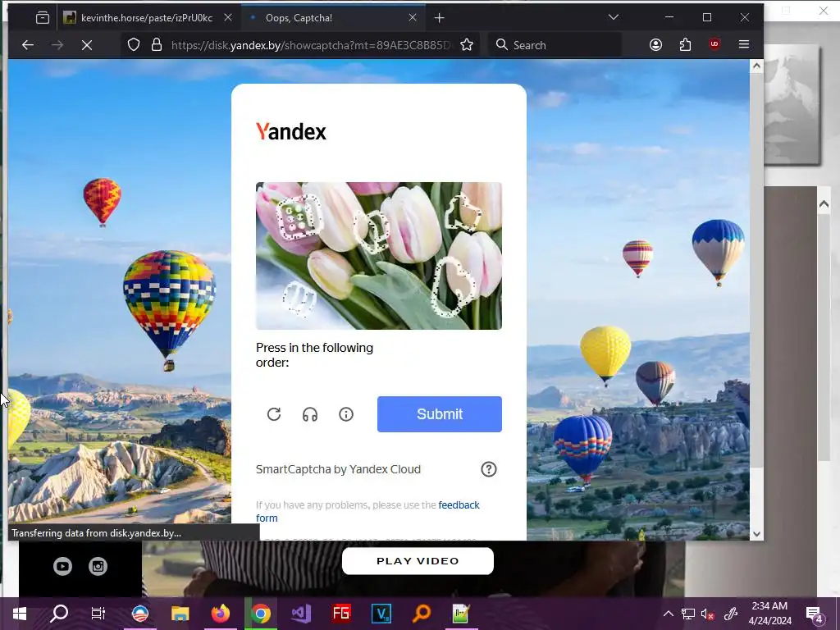The image size is (840, 630).
Task: Click the page scrollbar down arrow
Action: click(x=756, y=533)
